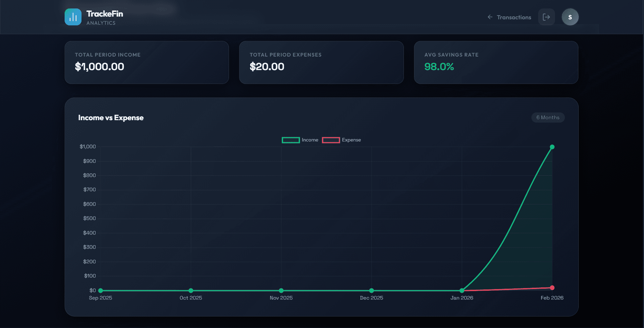Click the green Feb 2026 income data point
Image resolution: width=644 pixels, height=328 pixels.
552,147
